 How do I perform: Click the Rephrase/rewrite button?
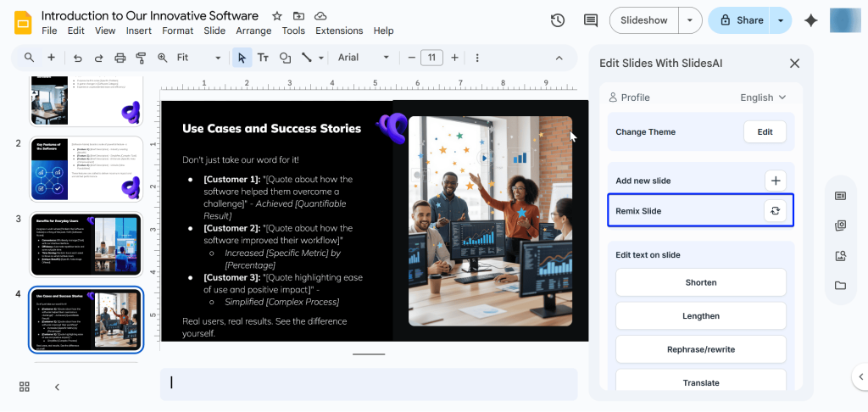point(700,349)
